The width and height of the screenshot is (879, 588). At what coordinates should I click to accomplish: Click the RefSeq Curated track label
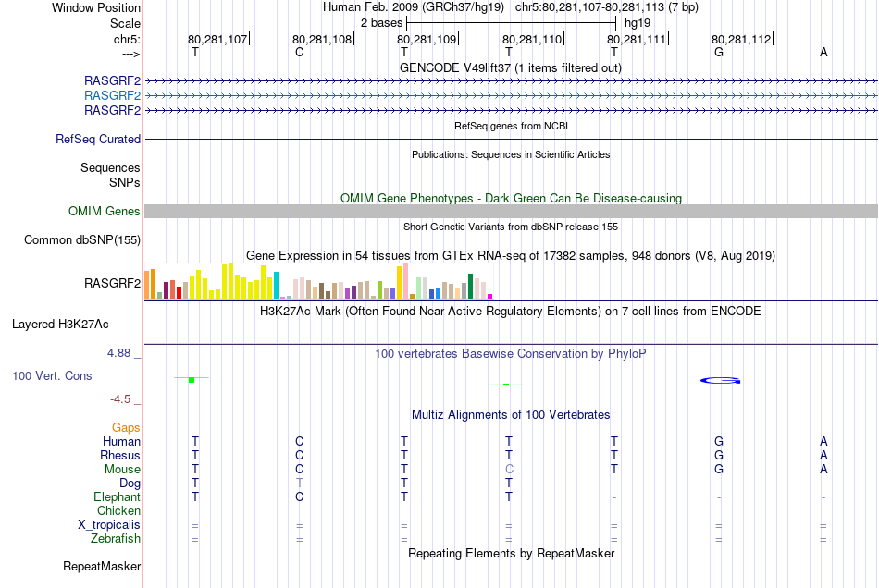click(98, 139)
